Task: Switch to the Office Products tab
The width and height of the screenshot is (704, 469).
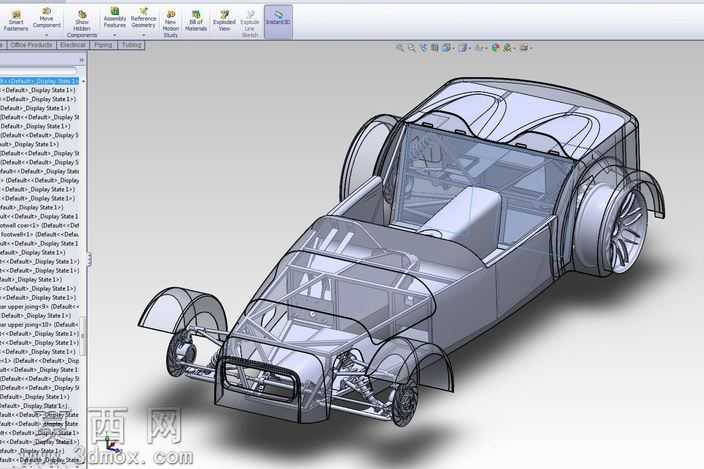Action: [x=31, y=45]
